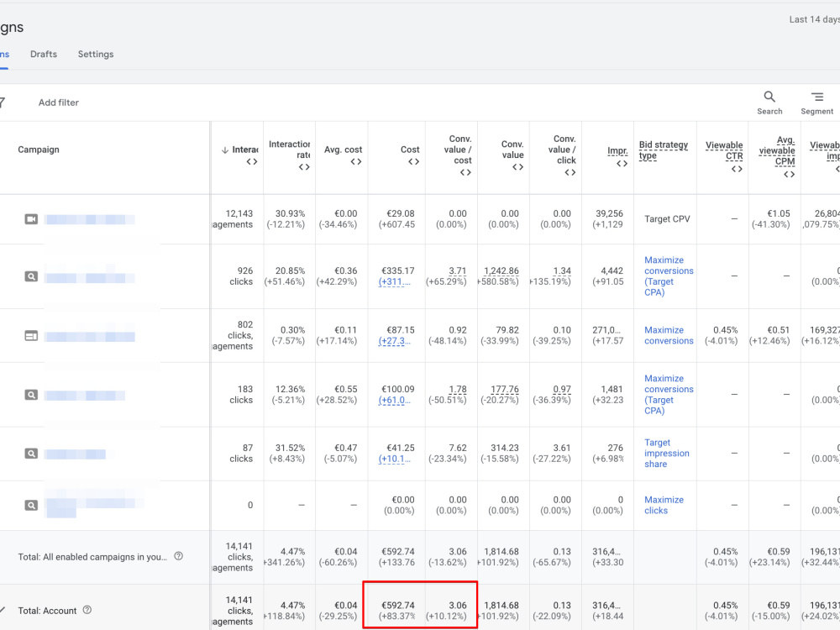Expand Avg. viewable CPM comparison arrows

click(x=789, y=175)
